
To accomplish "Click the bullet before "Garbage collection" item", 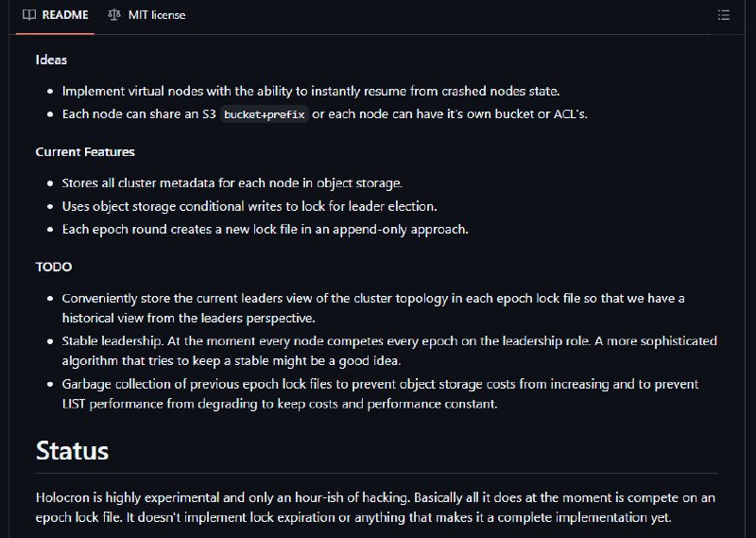I will coord(50,384).
